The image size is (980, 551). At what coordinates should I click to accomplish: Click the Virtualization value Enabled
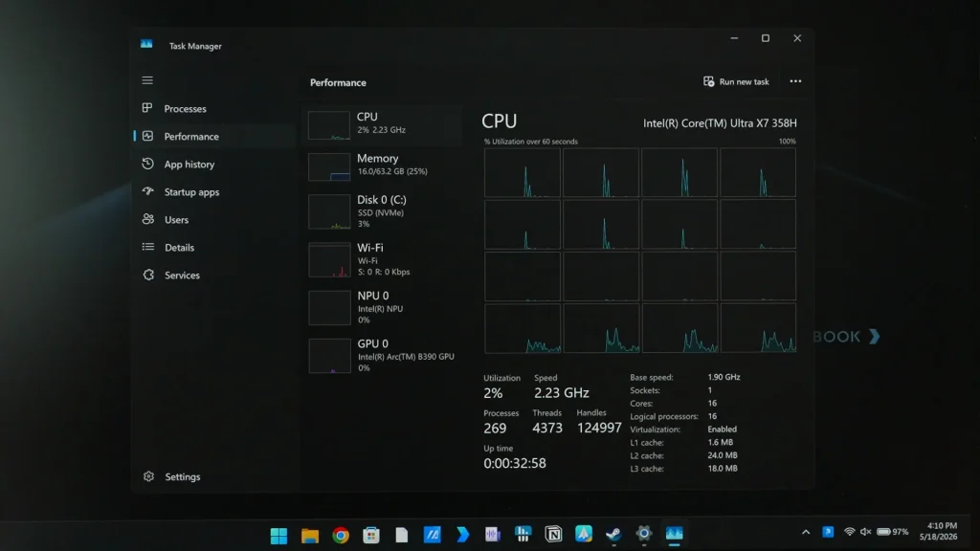pyautogui.click(x=722, y=430)
